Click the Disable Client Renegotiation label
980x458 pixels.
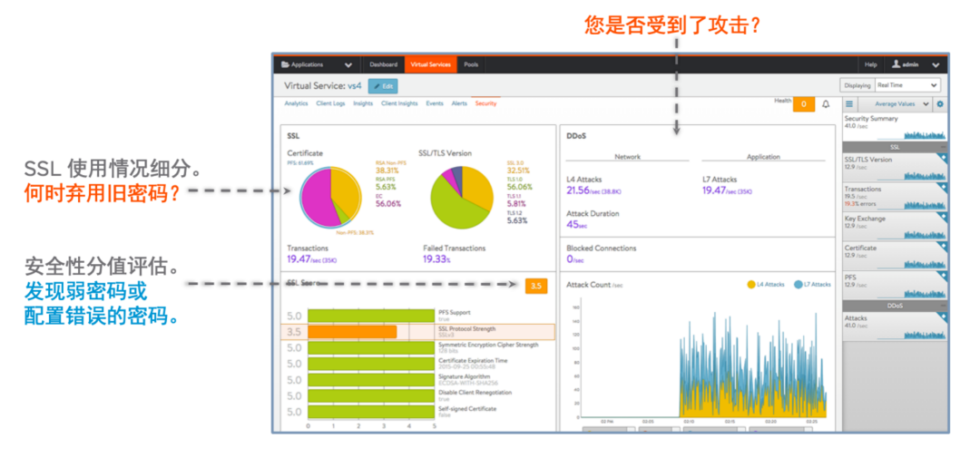click(x=475, y=393)
